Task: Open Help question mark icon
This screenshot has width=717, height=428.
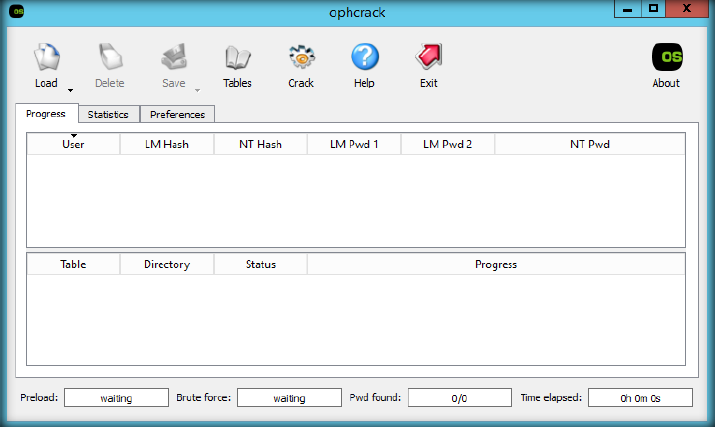Action: coord(365,57)
